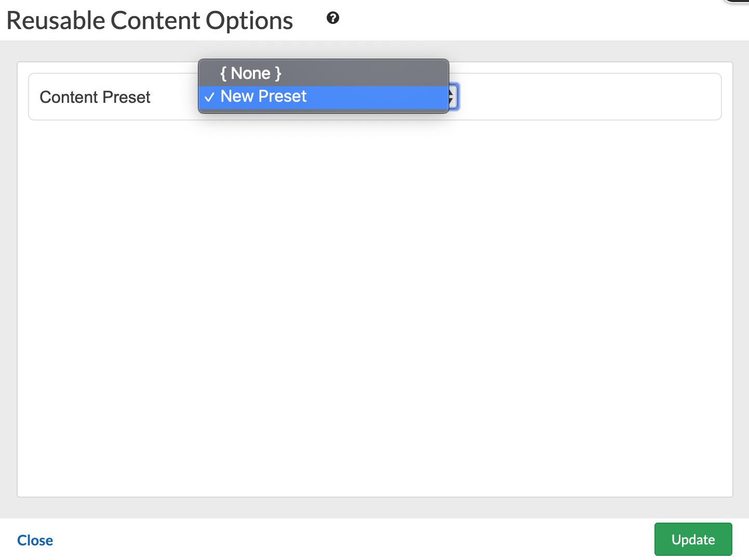Click blank space right of preset dropdown

pyautogui.click(x=587, y=97)
